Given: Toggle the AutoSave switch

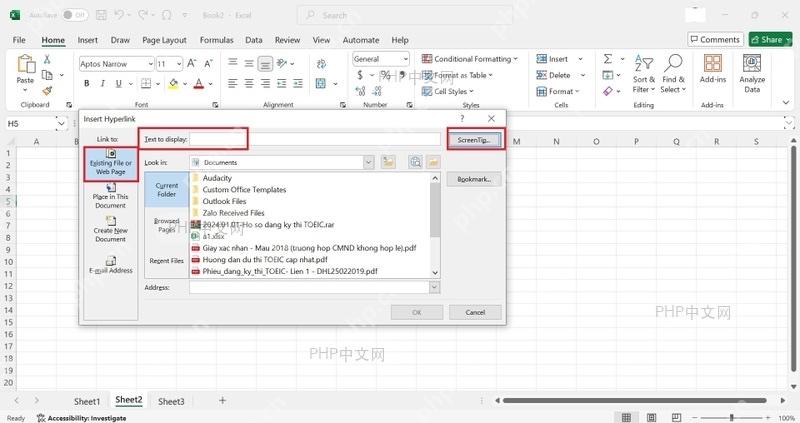Looking at the screenshot, I should (x=75, y=15).
